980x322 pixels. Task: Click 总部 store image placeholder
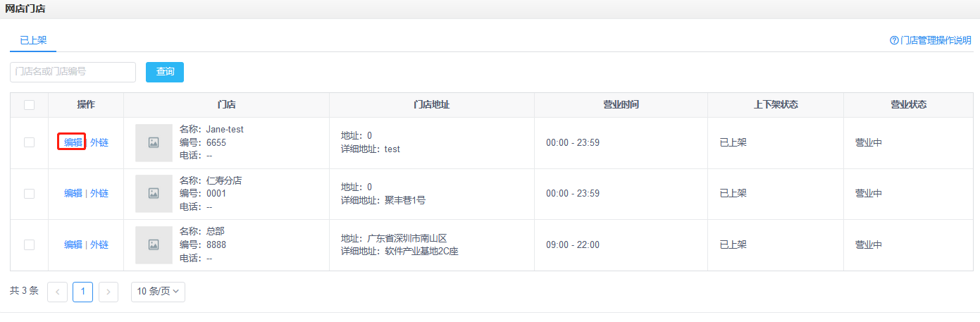[154, 245]
